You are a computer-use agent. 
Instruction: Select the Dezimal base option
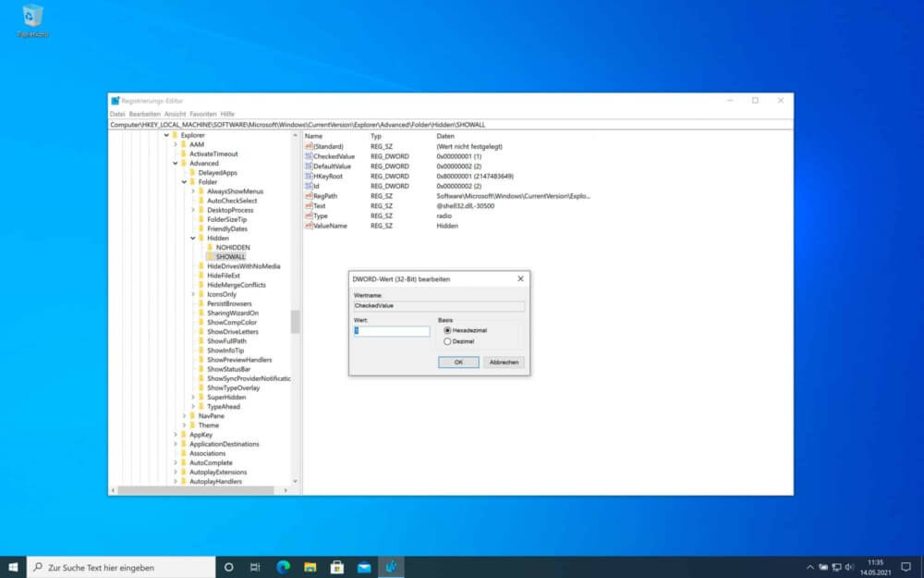click(x=447, y=341)
